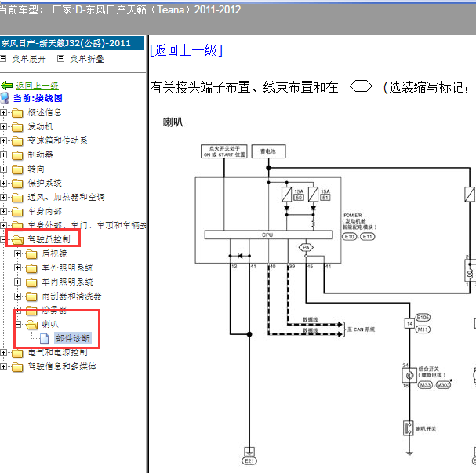The height and width of the screenshot is (473, 476).
Task: Click the 电气和电源控制 folder icon
Action: coord(17,353)
